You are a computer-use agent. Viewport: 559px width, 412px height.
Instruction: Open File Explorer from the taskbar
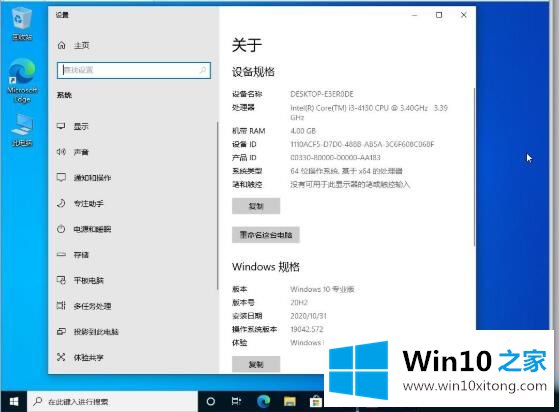click(x=289, y=402)
